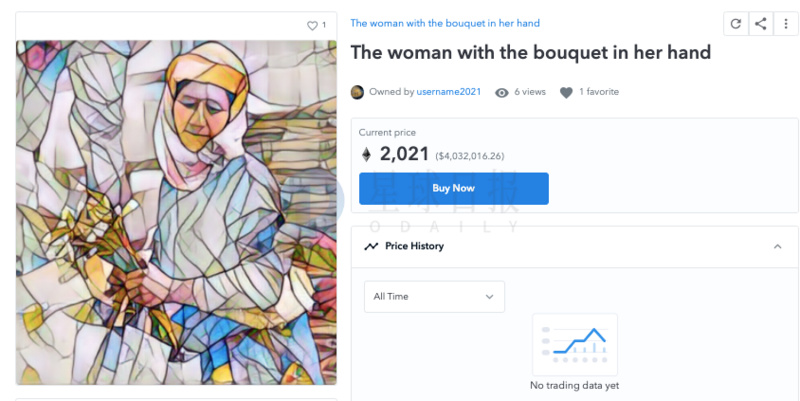Open the username2021 owner profile link
Image resolution: width=800 pixels, height=401 pixels.
[x=448, y=92]
